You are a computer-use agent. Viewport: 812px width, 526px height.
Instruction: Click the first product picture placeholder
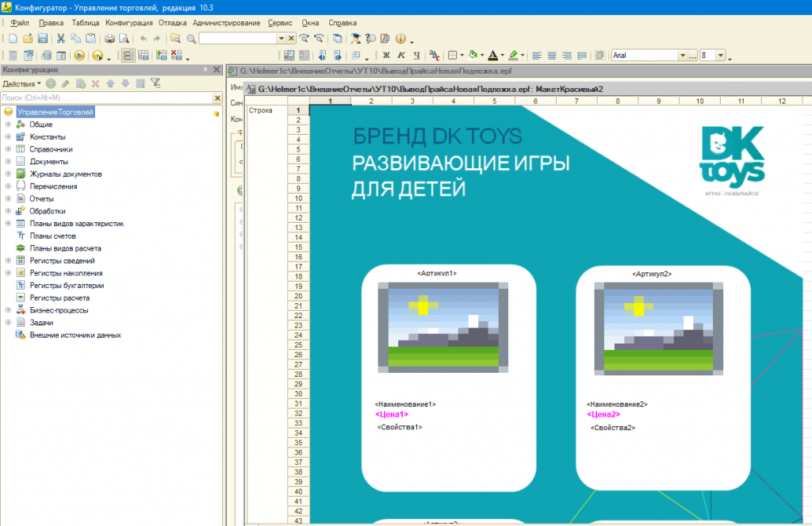[443, 328]
